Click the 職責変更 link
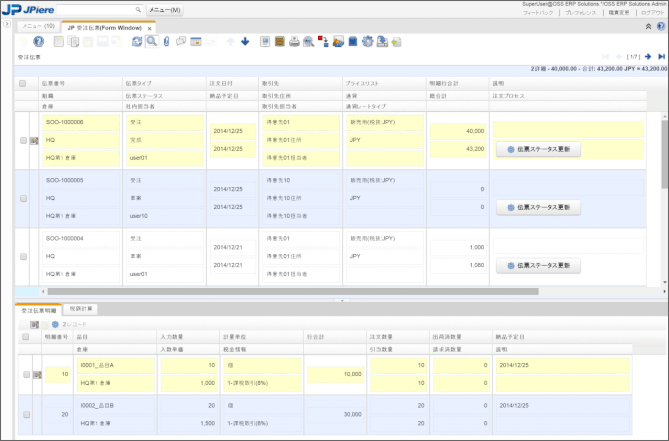The image size is (669, 441). [x=619, y=13]
